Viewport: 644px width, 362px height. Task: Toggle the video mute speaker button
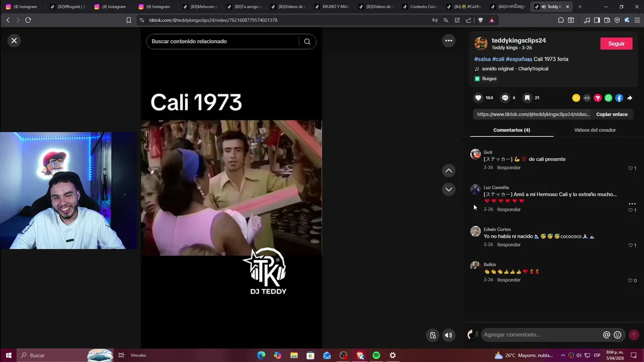[x=449, y=335]
